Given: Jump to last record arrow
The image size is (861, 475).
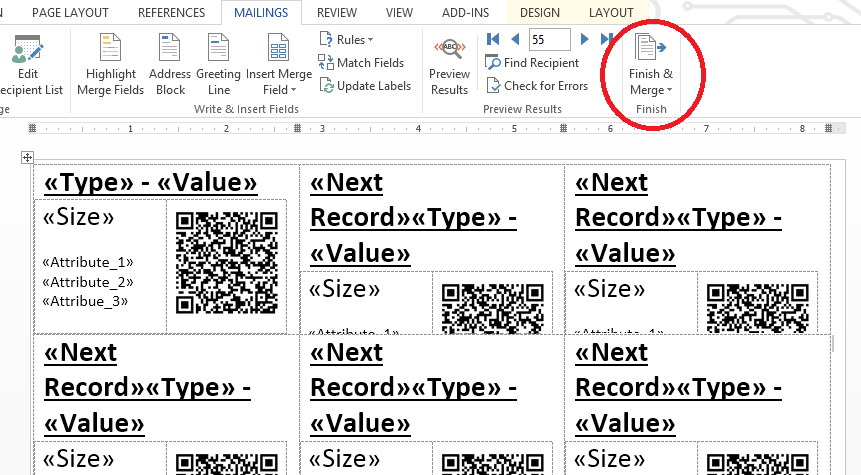Looking at the screenshot, I should (x=606, y=39).
